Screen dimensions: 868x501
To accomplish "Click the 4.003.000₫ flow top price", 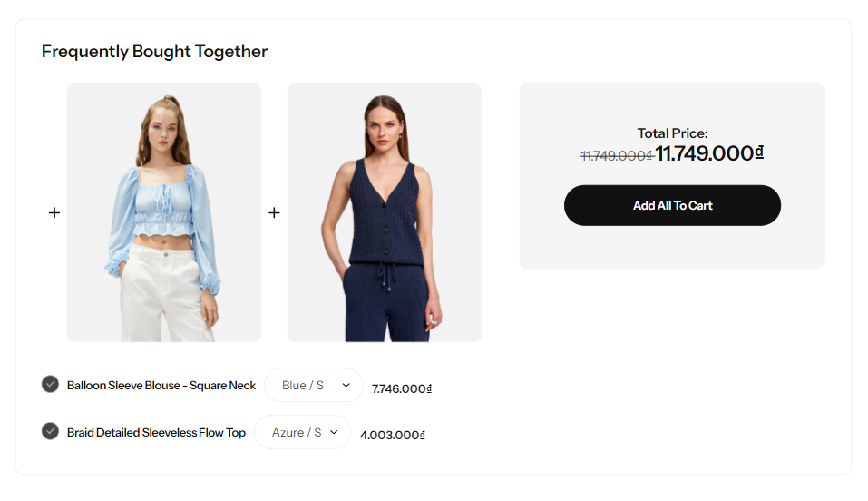I will pos(393,435).
